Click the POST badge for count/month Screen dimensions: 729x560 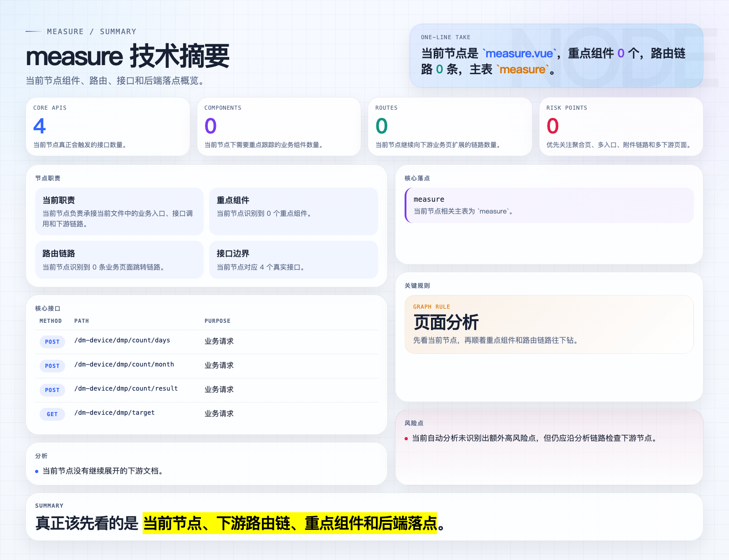coord(52,366)
